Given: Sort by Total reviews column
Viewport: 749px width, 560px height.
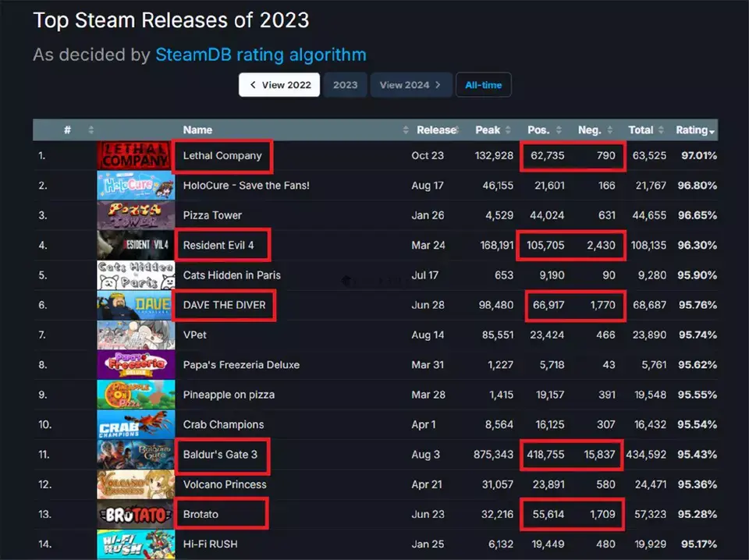Looking at the screenshot, I should point(641,129).
